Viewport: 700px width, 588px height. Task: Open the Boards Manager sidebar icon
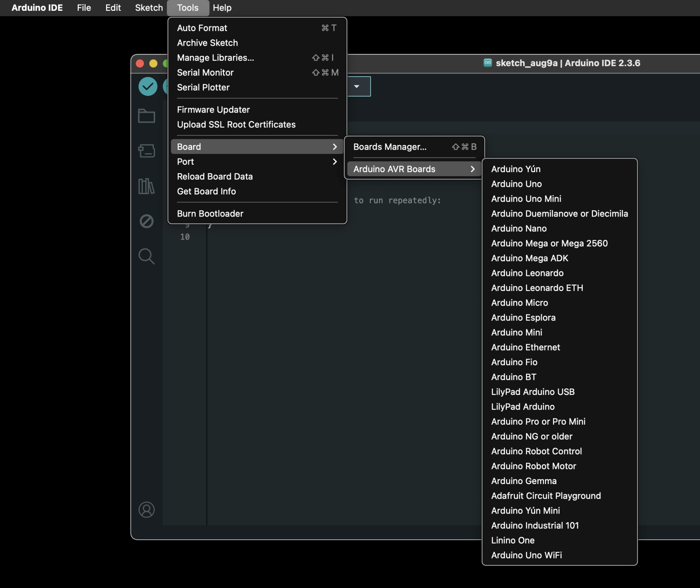[x=146, y=151]
